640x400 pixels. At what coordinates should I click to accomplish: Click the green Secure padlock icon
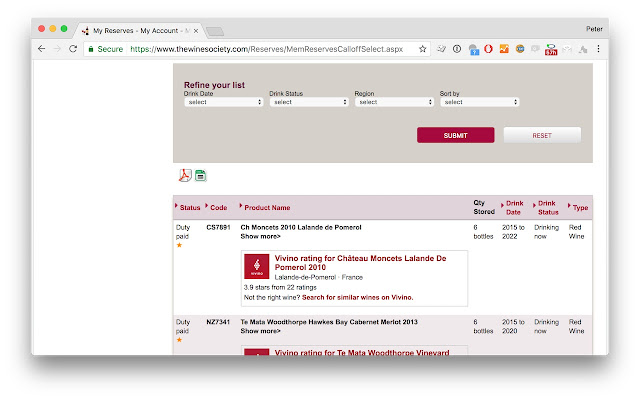[x=91, y=49]
